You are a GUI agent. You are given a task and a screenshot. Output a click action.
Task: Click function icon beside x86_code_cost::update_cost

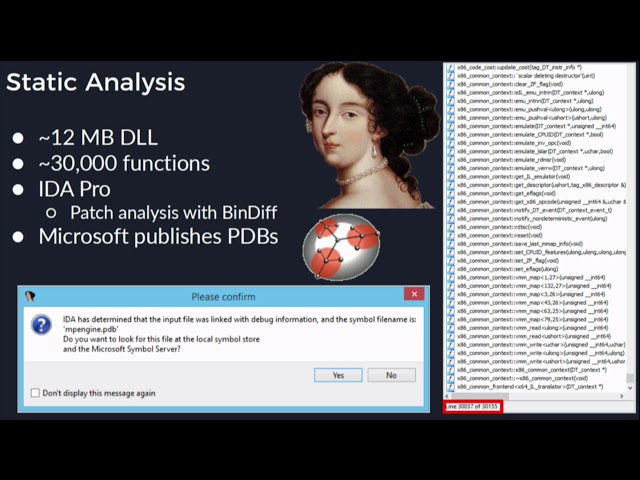pyautogui.click(x=450, y=67)
